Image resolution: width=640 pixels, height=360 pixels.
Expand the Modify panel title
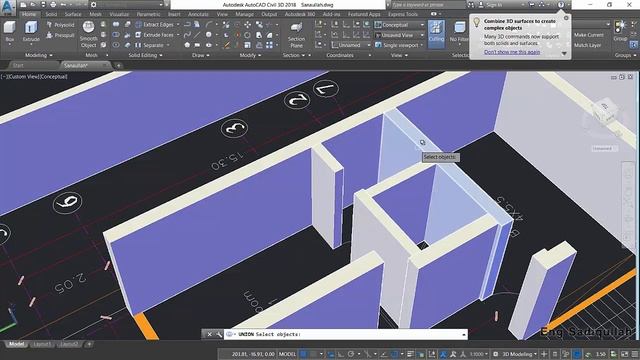tap(250, 55)
